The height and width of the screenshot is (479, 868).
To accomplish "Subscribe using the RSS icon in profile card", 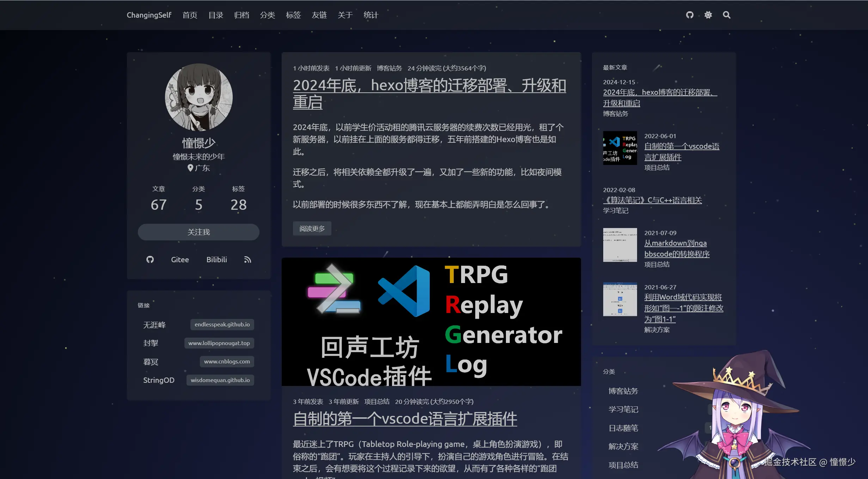I will click(247, 259).
